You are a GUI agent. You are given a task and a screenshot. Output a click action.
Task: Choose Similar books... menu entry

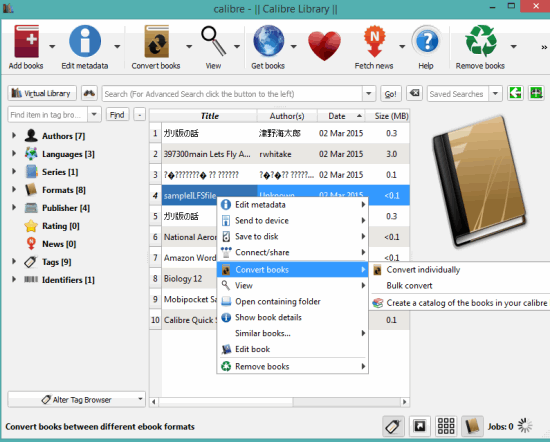(x=293, y=333)
